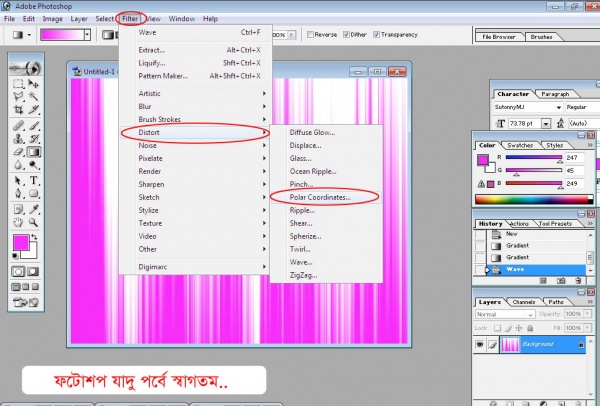600x406 pixels.
Task: Open the layer Opacity slider arrow
Action: [587, 314]
